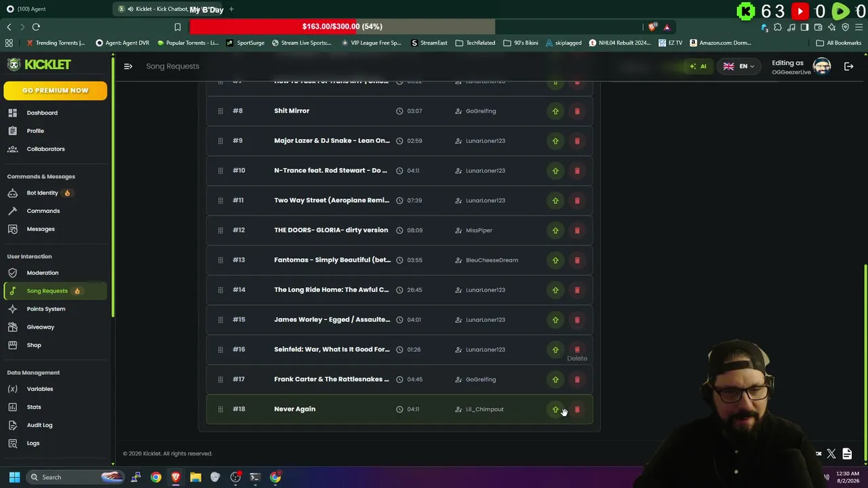
Task: Open the TechRelated bookmarks folder
Action: coord(475,43)
